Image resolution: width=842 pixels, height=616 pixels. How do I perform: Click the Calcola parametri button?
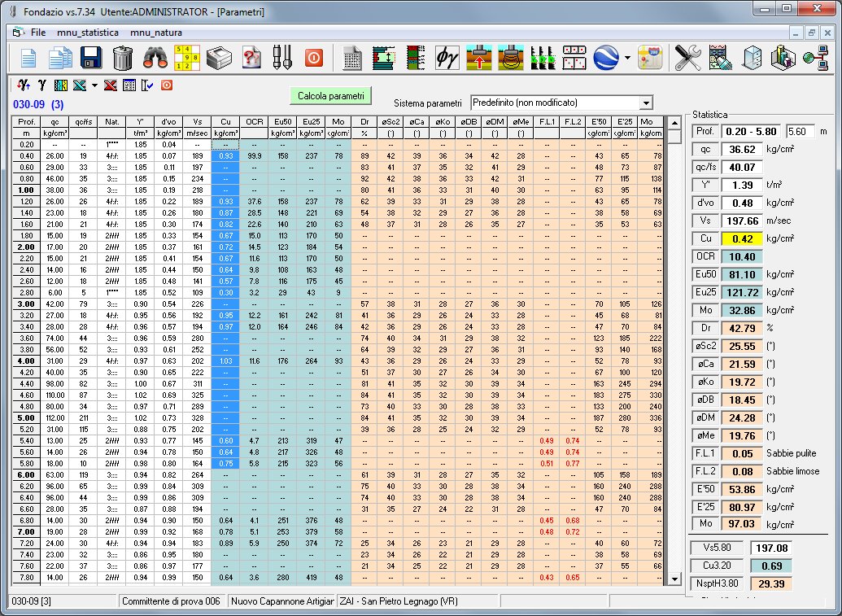click(331, 96)
